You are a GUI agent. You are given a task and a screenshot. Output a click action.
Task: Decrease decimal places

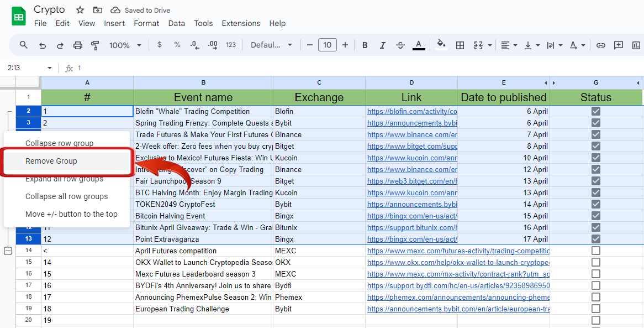coord(195,45)
